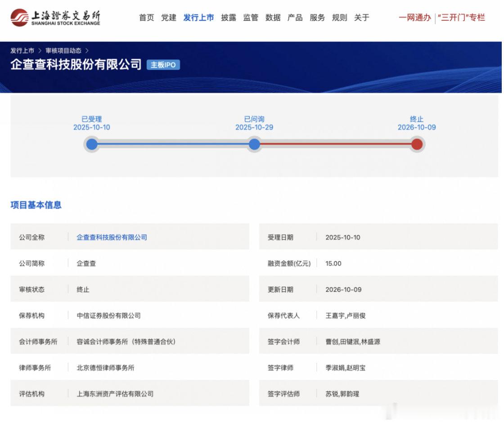Viewport: 504px width, 424px height.
Task: Open the 监管 menu item
Action: tap(251, 18)
